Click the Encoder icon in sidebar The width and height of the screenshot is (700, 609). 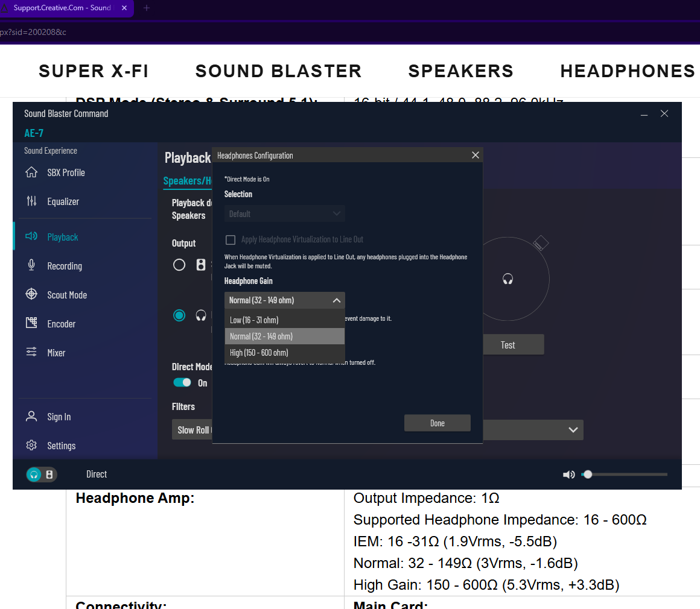click(x=31, y=323)
